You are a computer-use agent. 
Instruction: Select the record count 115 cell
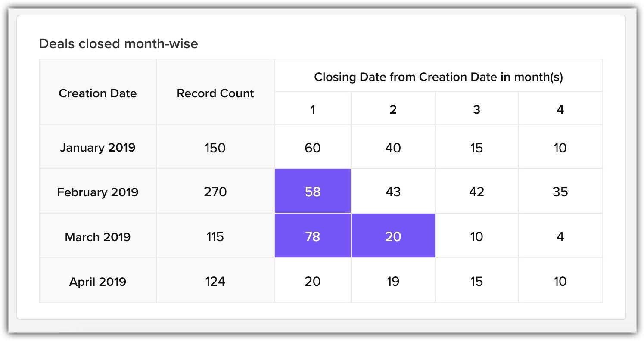215,236
